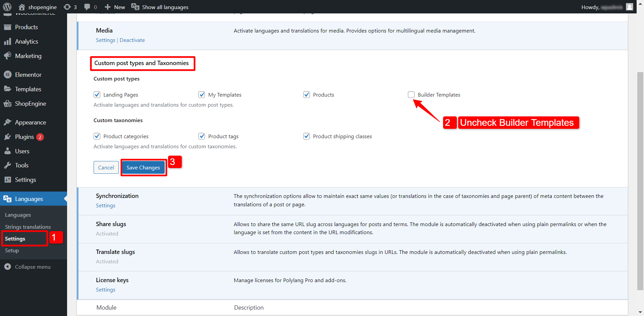The image size is (644, 316).
Task: Click the Show all languages translate icon
Action: click(x=135, y=7)
